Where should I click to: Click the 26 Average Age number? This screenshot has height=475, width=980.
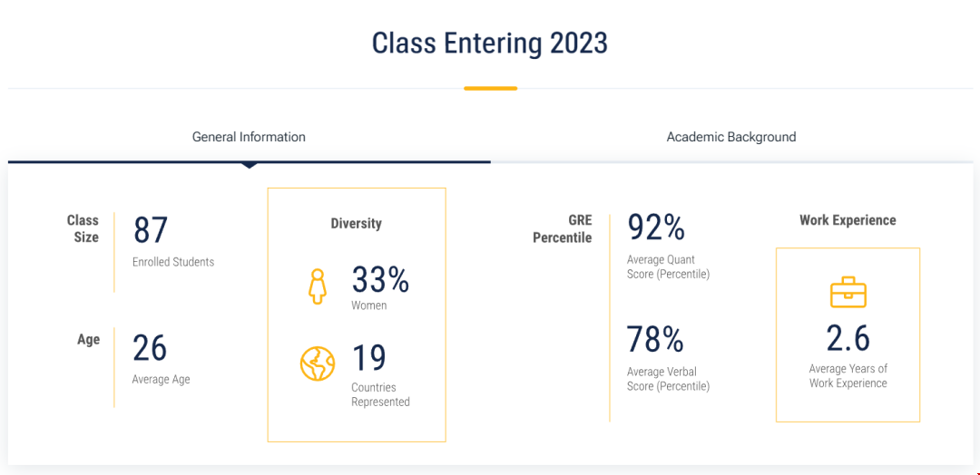pos(151,348)
